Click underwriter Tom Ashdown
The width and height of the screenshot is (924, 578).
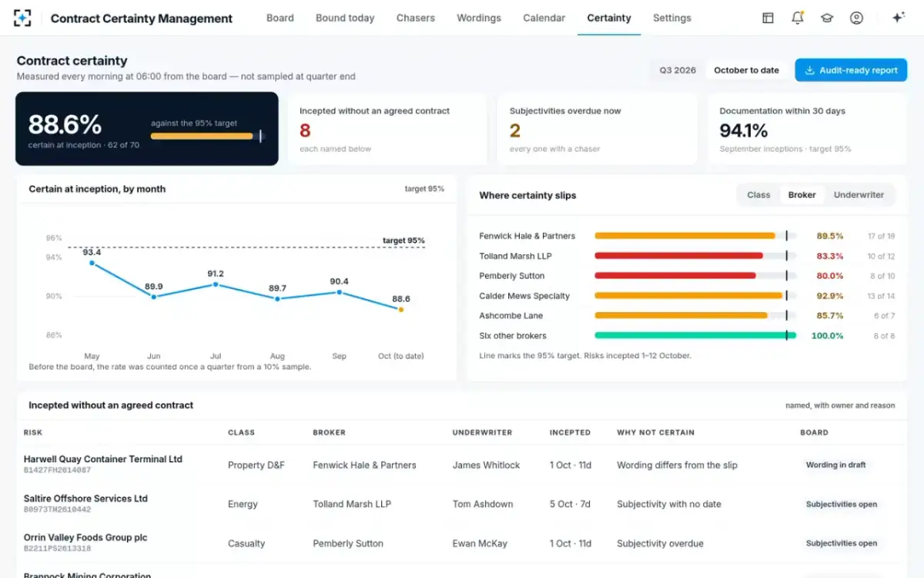click(x=483, y=504)
